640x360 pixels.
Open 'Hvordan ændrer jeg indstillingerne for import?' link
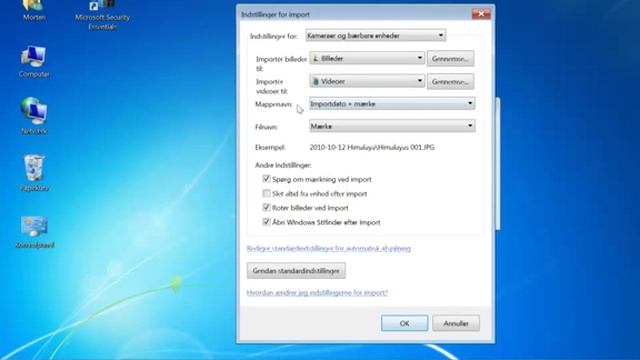click(317, 292)
